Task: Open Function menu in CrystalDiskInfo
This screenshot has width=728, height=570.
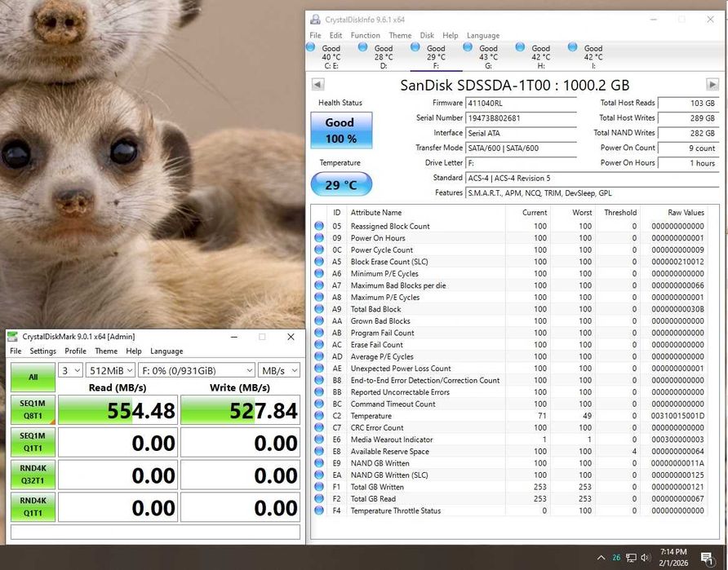Action: (365, 35)
